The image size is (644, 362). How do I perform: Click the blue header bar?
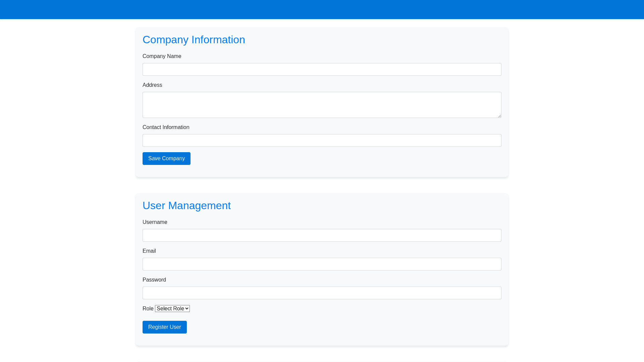[322, 9]
